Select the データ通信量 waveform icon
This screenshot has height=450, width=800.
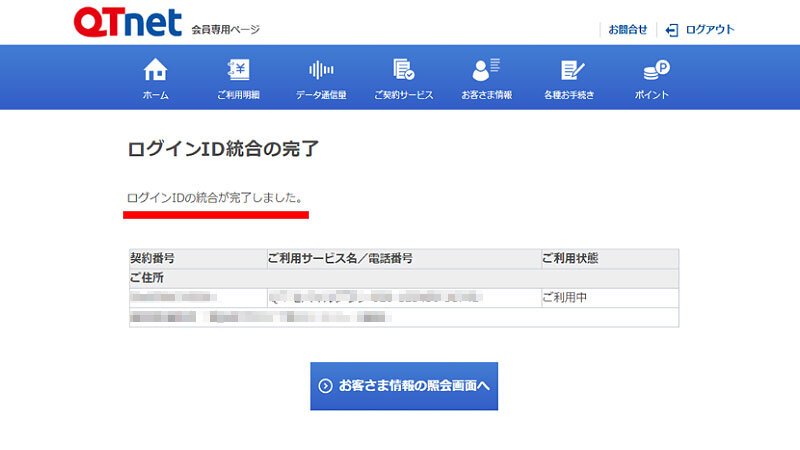(x=321, y=71)
